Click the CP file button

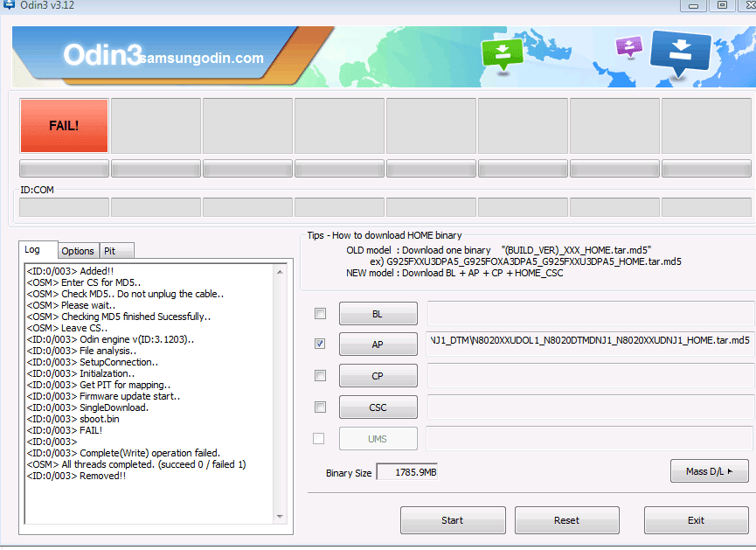point(378,376)
